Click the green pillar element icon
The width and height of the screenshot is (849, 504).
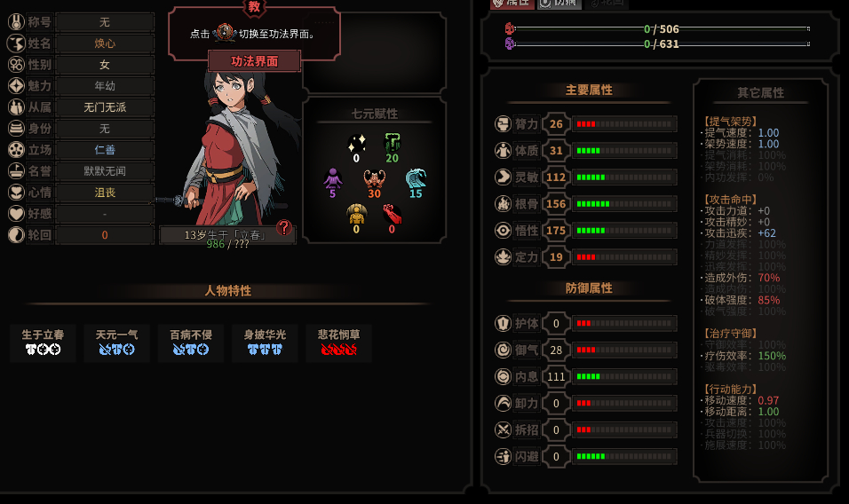click(x=392, y=143)
